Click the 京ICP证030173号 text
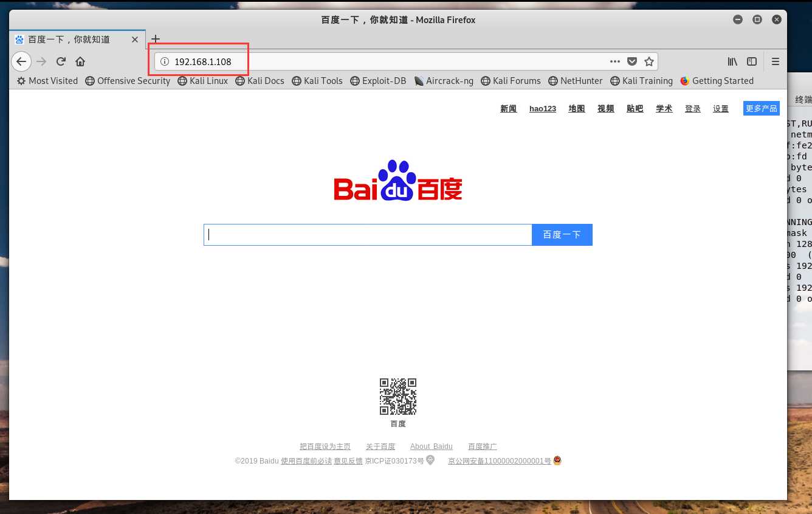Viewport: 812px width, 514px height. [394, 461]
